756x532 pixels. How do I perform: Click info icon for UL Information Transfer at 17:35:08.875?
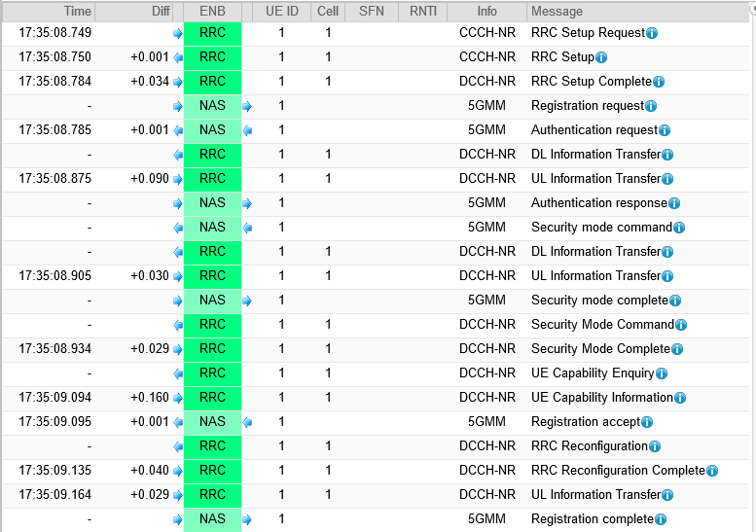667,179
